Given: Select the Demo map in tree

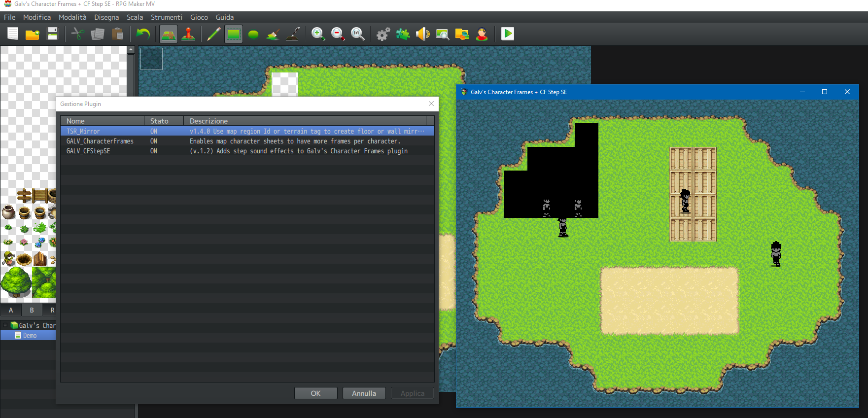Looking at the screenshot, I should [x=30, y=336].
